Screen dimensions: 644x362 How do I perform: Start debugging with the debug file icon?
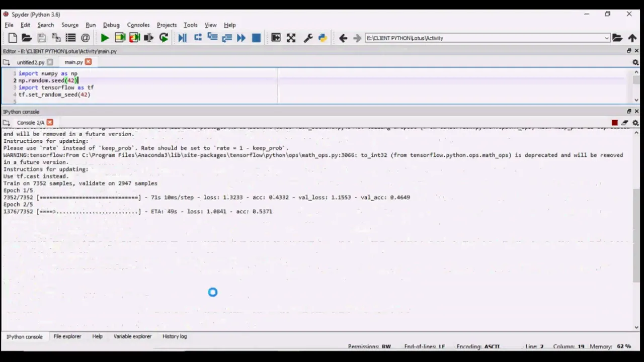click(182, 38)
